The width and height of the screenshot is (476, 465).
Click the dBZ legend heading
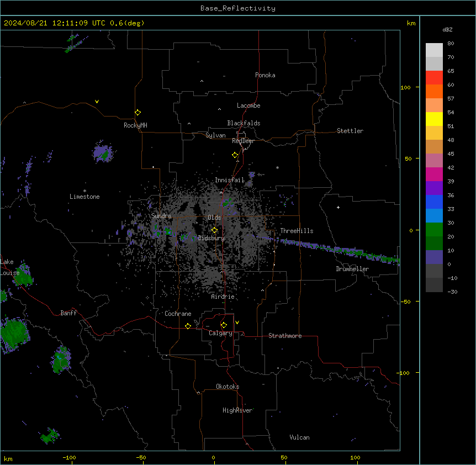click(x=447, y=30)
